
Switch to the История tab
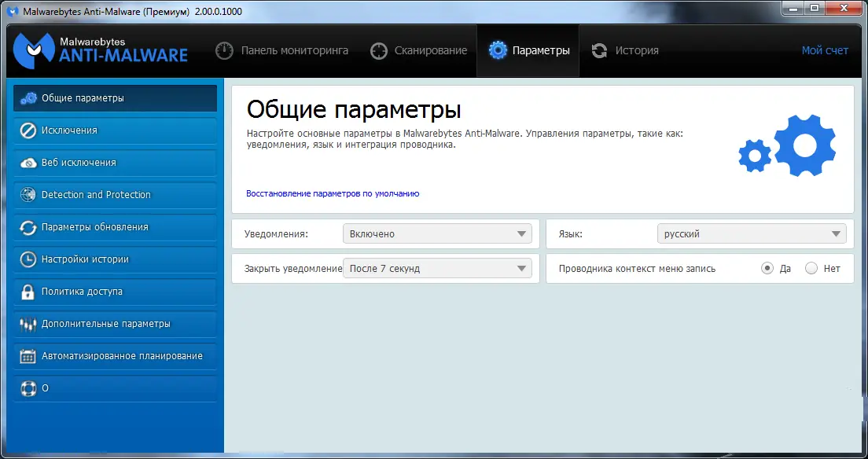(625, 50)
